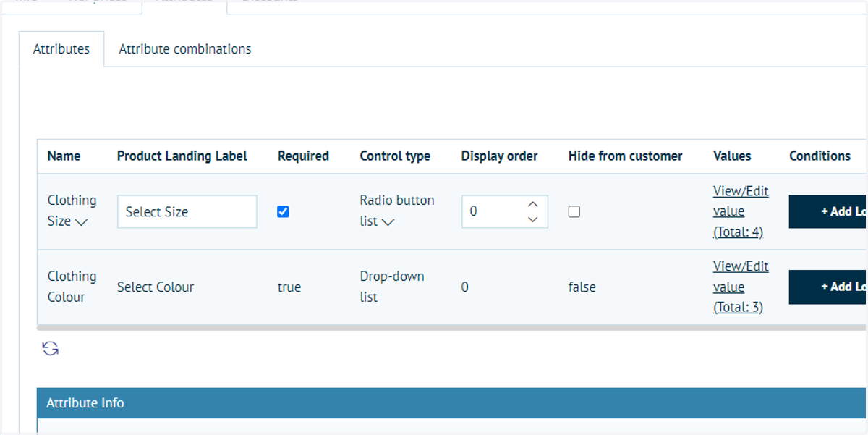Click the 'false' Hide from customer cell
The height and width of the screenshot is (435, 868).
click(582, 287)
